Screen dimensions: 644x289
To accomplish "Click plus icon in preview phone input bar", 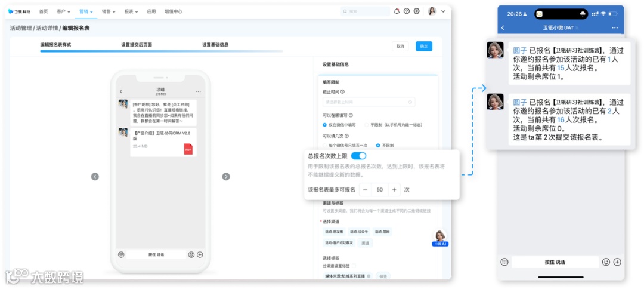I will (200, 254).
